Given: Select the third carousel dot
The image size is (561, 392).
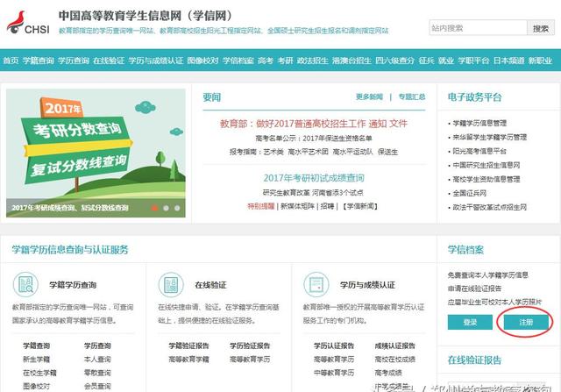Looking at the screenshot, I should (x=177, y=208).
